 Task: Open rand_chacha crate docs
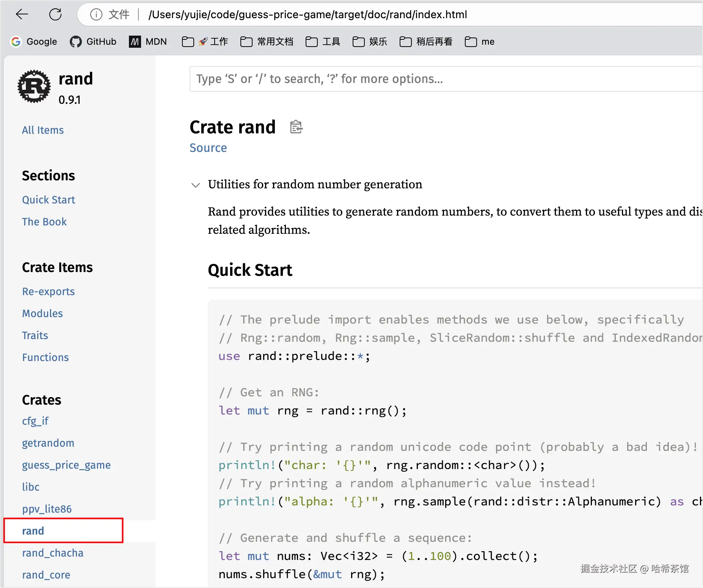coord(53,553)
